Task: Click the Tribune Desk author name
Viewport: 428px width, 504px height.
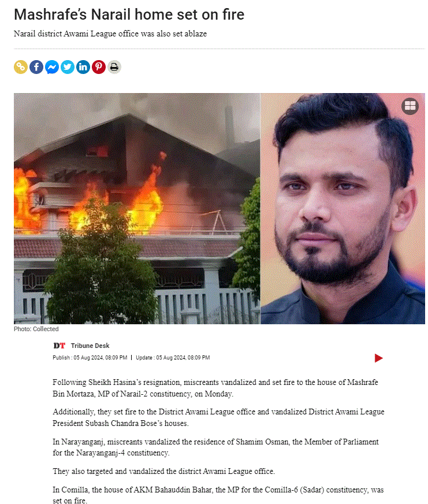Action: (x=90, y=346)
